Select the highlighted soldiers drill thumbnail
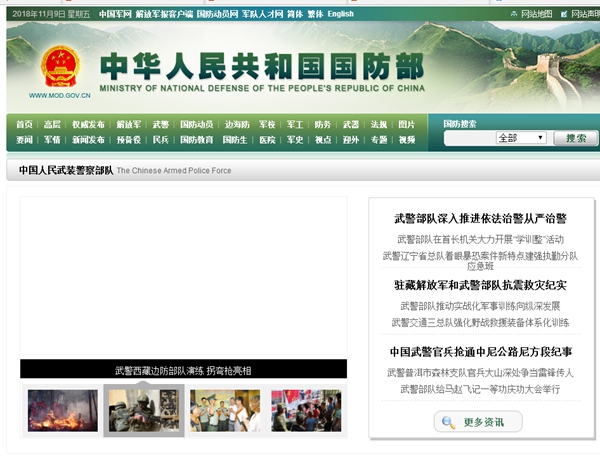Image resolution: width=600 pixels, height=457 pixels. point(143,410)
